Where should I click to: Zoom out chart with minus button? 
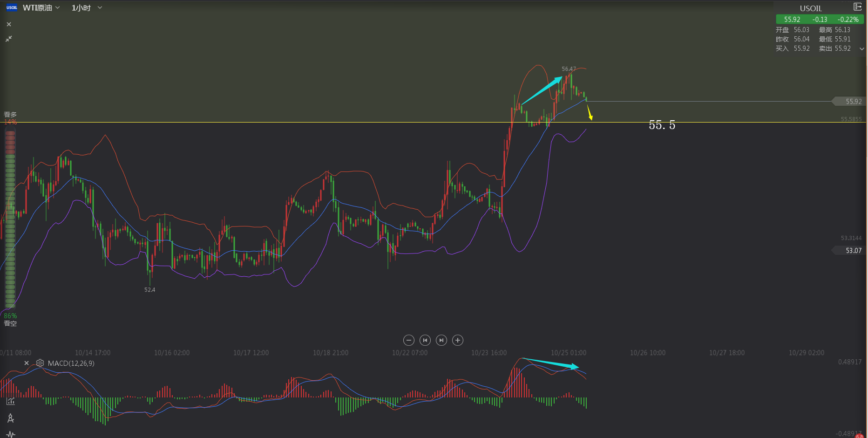[409, 340]
